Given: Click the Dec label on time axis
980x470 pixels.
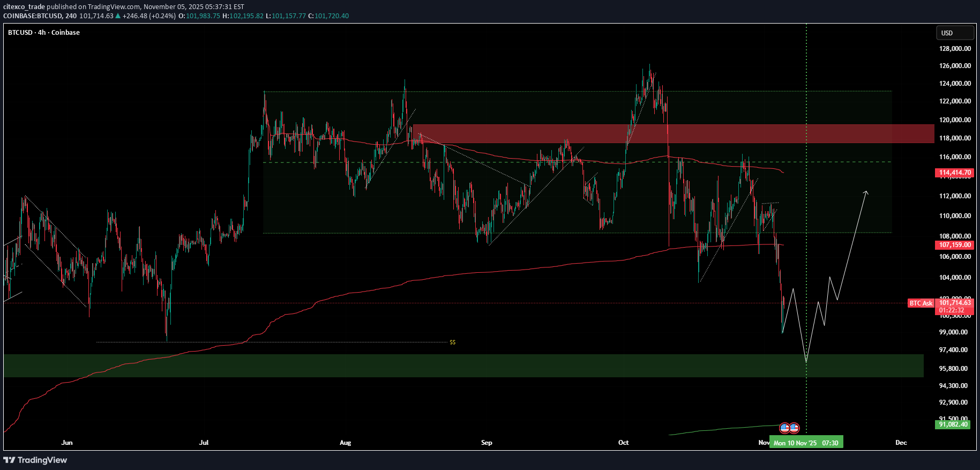Looking at the screenshot, I should (901, 443).
